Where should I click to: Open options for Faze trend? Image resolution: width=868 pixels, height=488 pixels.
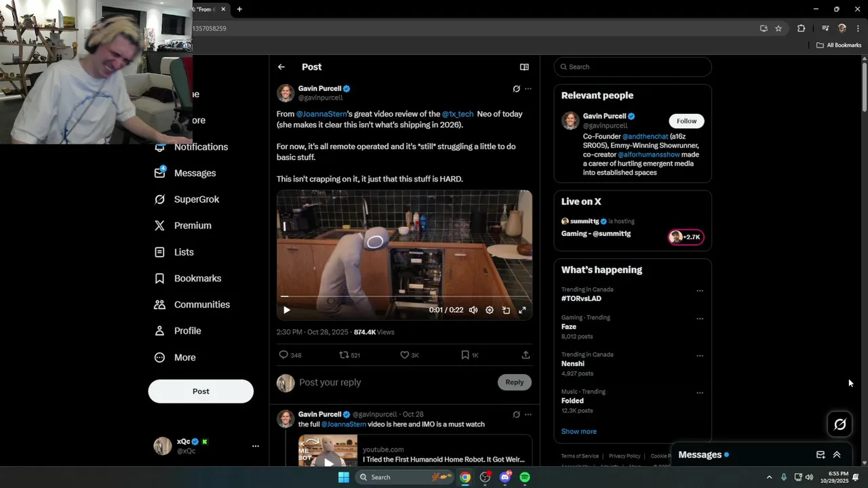coord(700,319)
